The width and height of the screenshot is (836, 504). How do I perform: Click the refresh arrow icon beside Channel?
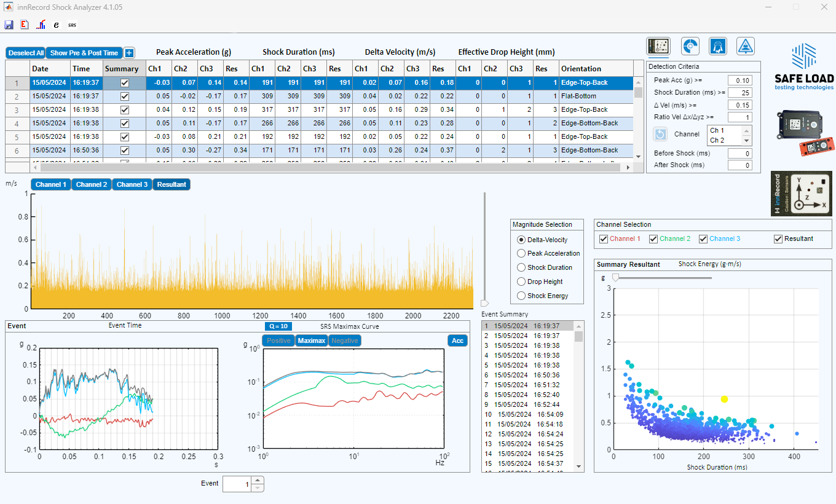coord(660,135)
